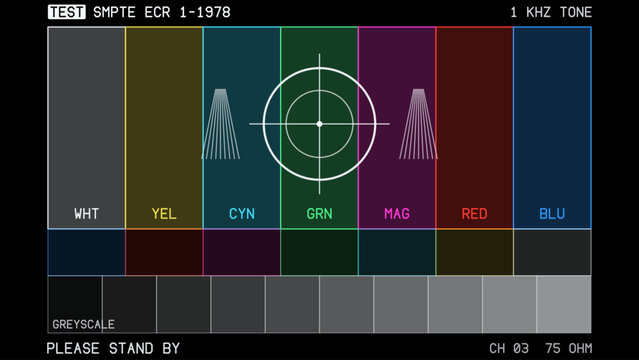639x360 pixels.
Task: Select the dark olive block below the RED bar
Action: click(474, 252)
